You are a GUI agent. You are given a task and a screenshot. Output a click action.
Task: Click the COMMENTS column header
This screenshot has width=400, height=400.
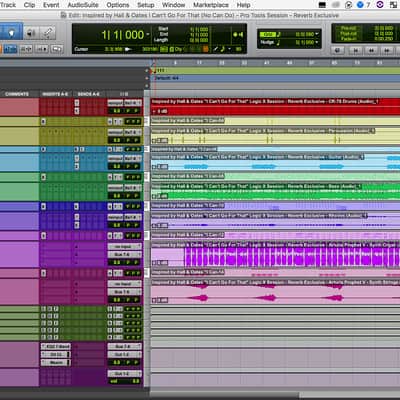click(17, 94)
